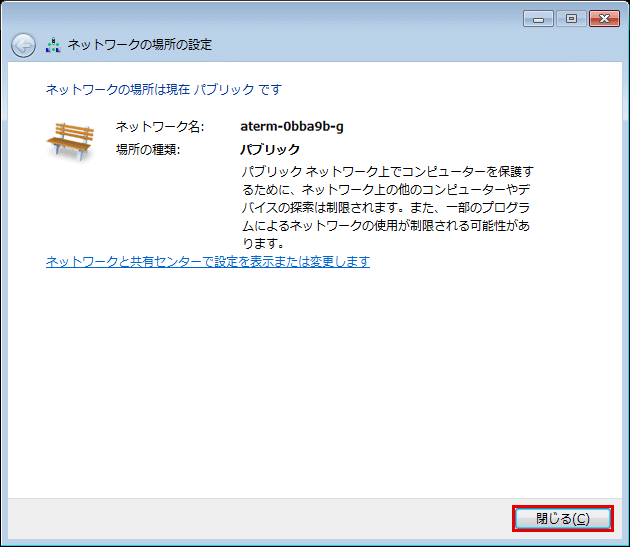Click the bold パブリック location type value
The width and height of the screenshot is (630, 547).
coord(270,150)
